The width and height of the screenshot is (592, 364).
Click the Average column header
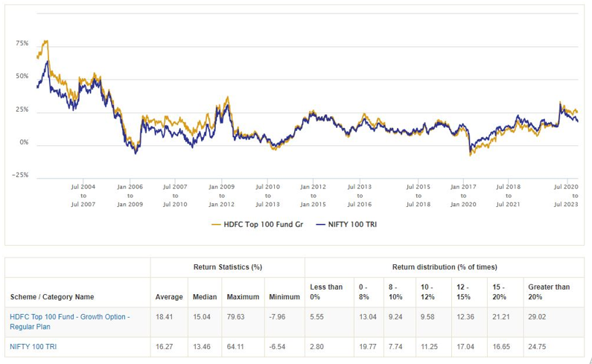169,297
